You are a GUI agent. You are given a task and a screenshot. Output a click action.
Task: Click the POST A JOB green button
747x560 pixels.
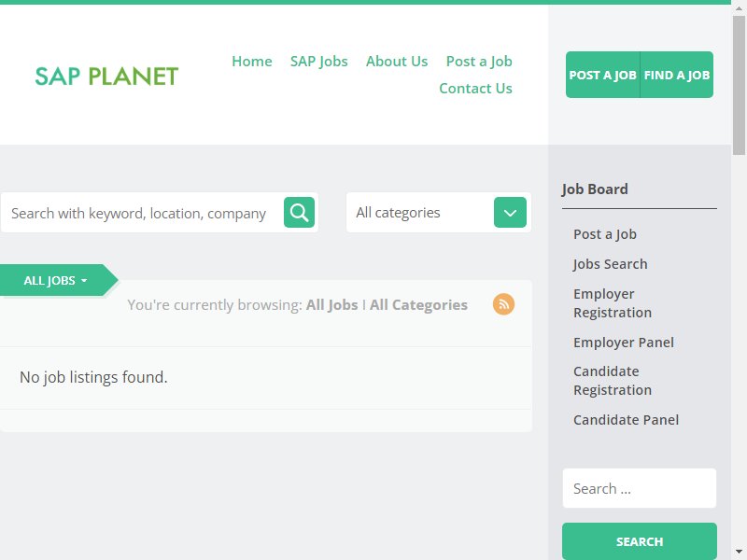pyautogui.click(x=602, y=75)
